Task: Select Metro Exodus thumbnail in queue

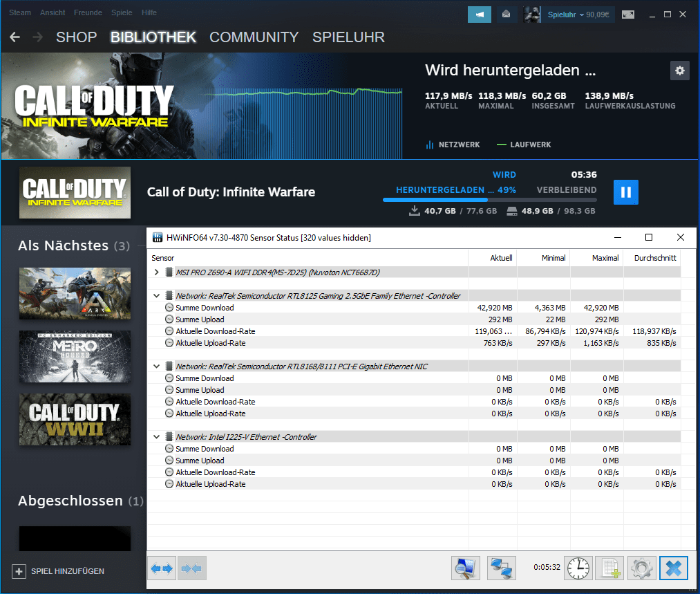Action: pos(75,356)
